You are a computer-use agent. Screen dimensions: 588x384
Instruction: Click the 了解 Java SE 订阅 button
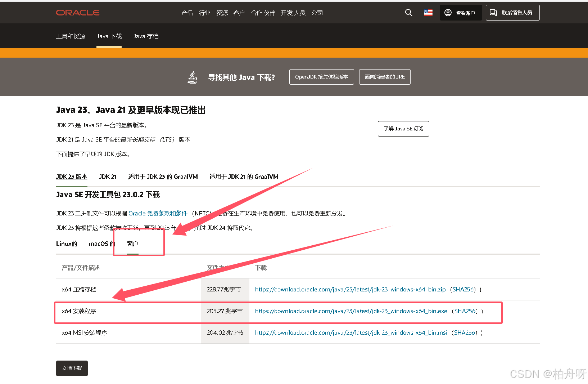click(403, 129)
